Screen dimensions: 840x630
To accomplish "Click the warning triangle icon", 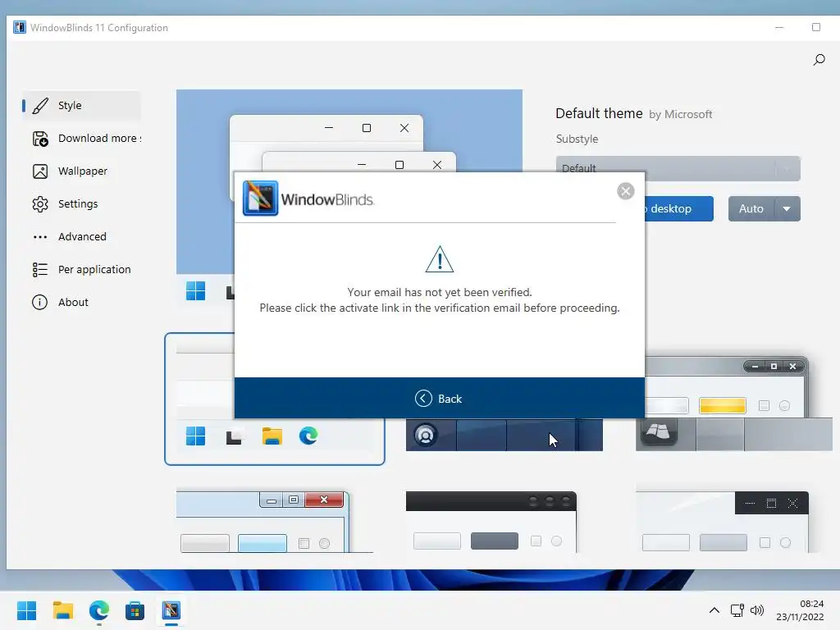I will point(440,259).
